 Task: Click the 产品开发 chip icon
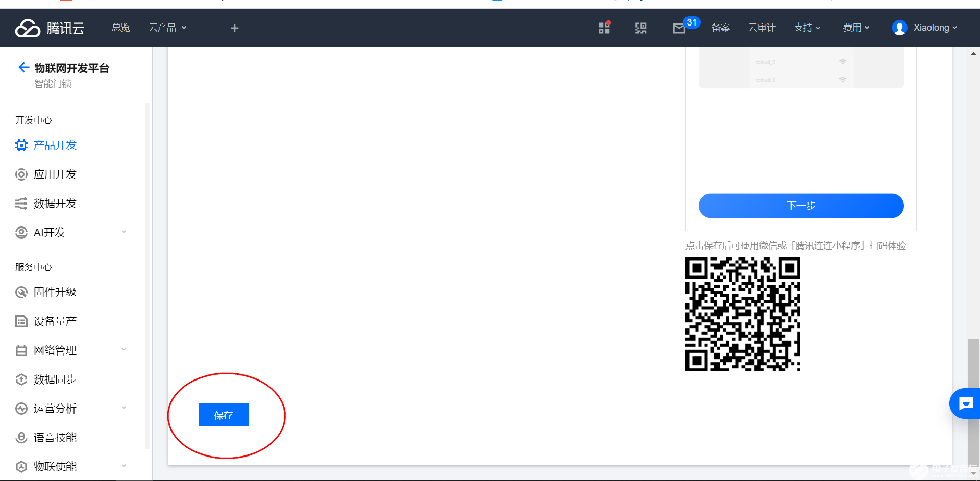(21, 145)
